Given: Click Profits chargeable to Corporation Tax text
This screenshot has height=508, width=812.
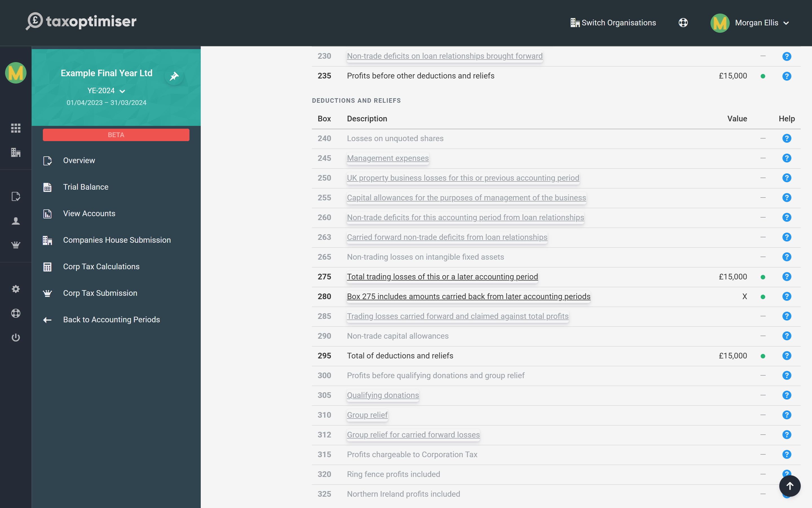Looking at the screenshot, I should point(412,455).
